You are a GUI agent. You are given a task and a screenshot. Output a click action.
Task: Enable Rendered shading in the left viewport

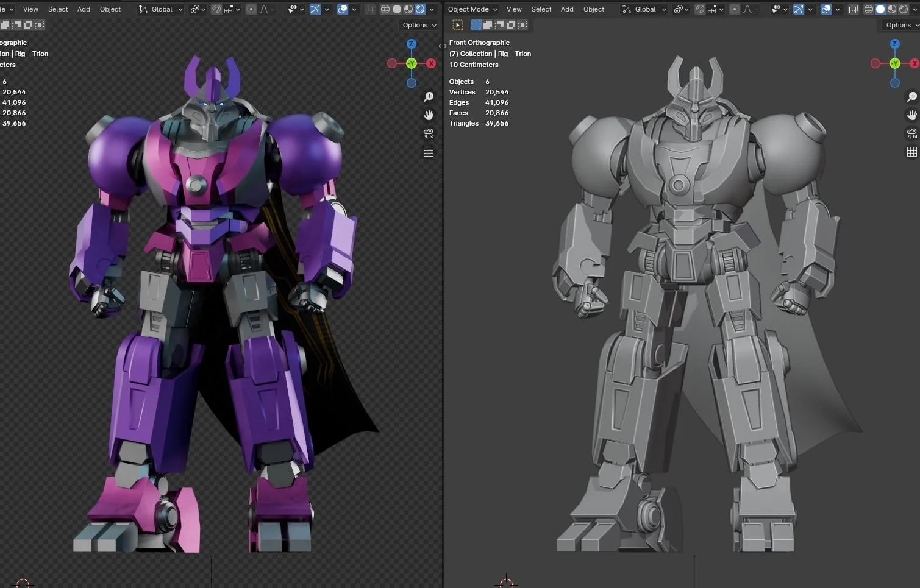click(x=418, y=9)
